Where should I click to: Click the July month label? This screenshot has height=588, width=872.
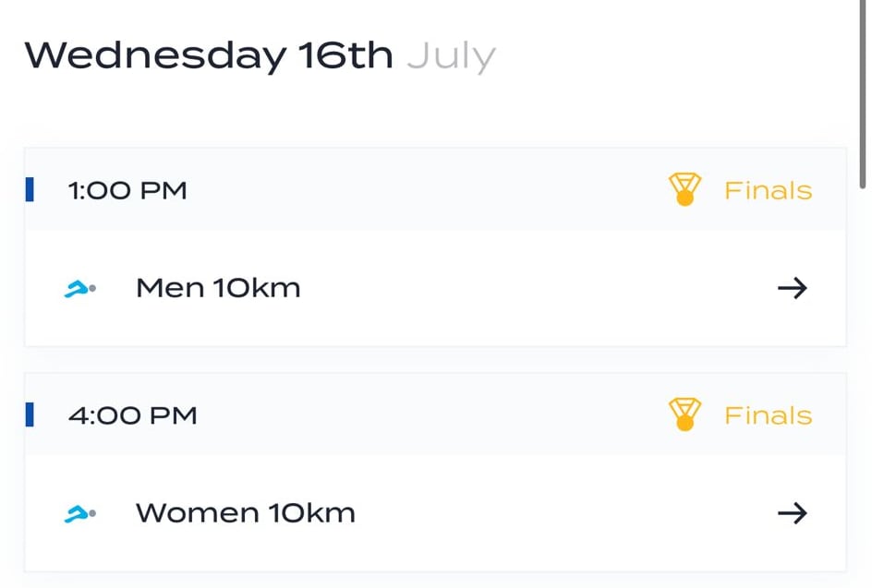tap(451, 57)
